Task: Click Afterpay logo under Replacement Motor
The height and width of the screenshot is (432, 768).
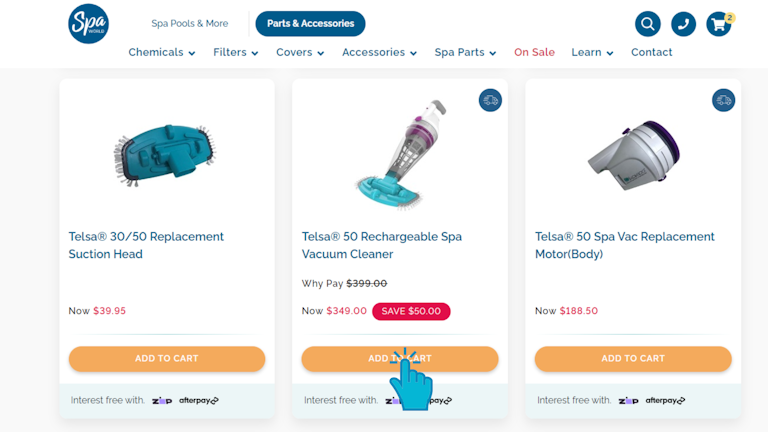Action: click(x=666, y=401)
